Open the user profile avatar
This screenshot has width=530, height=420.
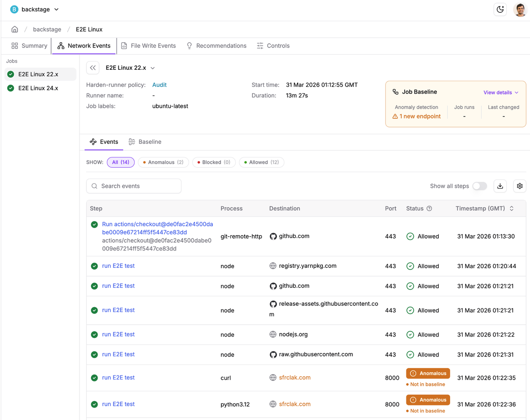pos(520,9)
